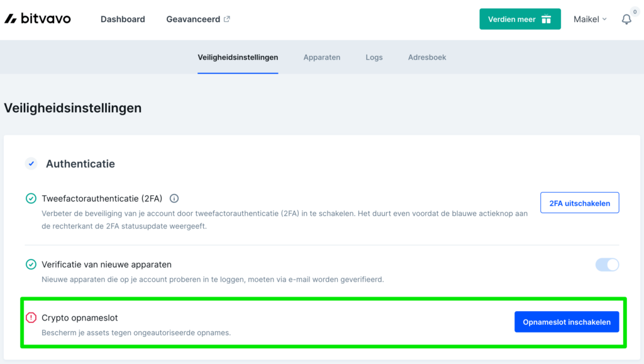Click the green check beside Verificatie van nieuwe apparaten
This screenshot has width=644, height=364.
click(31, 264)
